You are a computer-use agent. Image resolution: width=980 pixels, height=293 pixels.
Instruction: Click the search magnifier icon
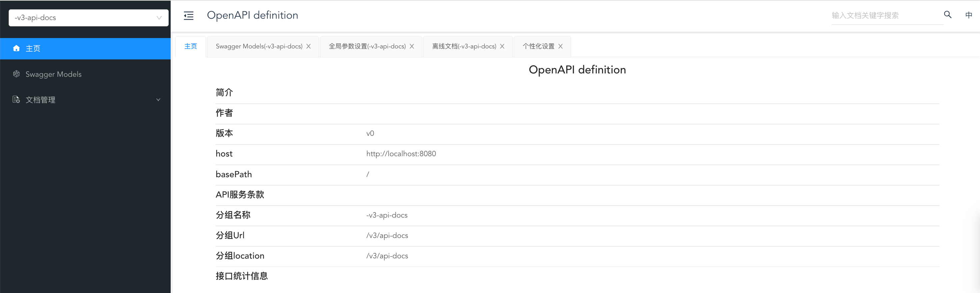(x=948, y=15)
